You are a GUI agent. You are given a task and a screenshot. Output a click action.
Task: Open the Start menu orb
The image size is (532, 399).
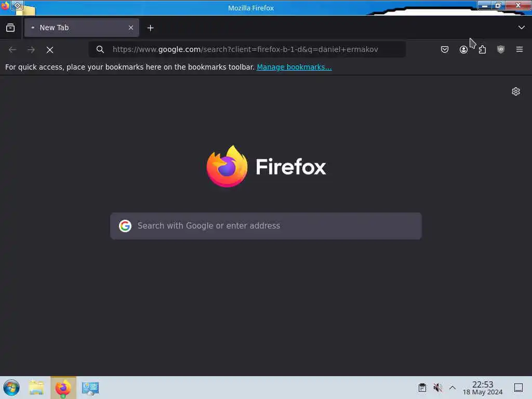11,388
